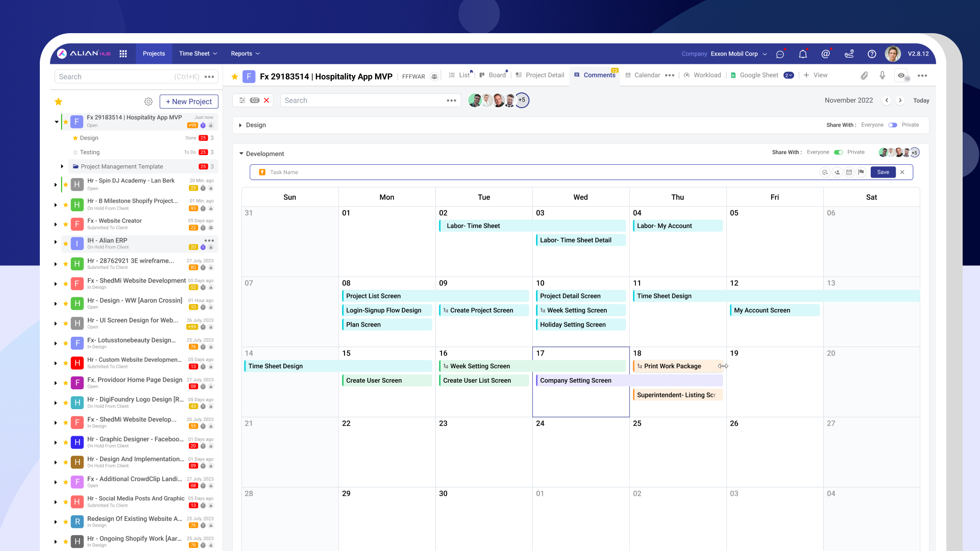Open the Time Sheet menu

coord(198,54)
